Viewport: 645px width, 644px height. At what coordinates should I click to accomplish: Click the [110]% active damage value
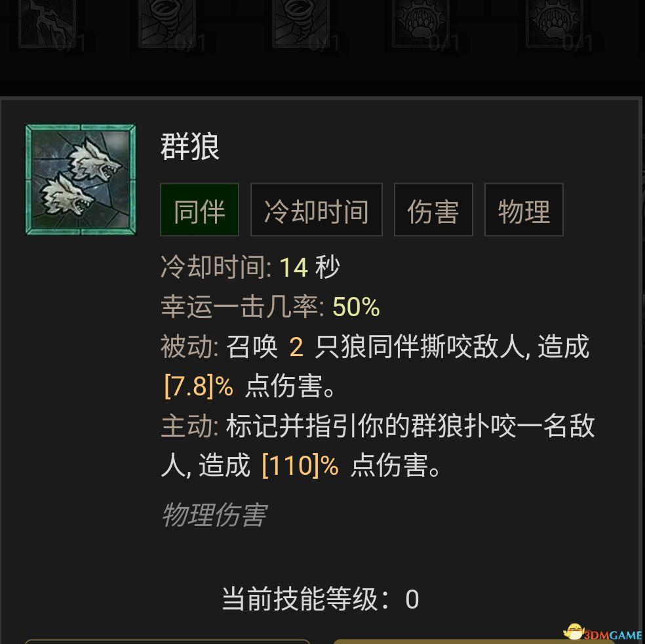[300, 466]
